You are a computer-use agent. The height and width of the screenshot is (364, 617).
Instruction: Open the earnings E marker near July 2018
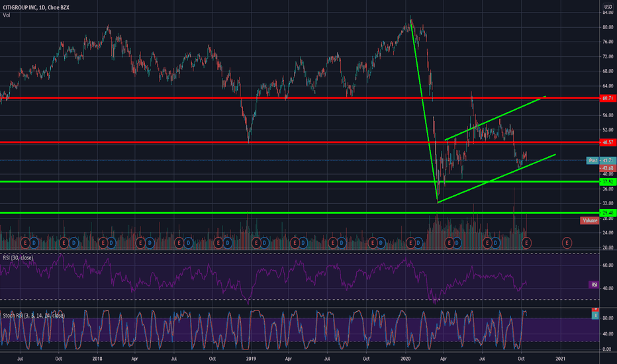179,243
